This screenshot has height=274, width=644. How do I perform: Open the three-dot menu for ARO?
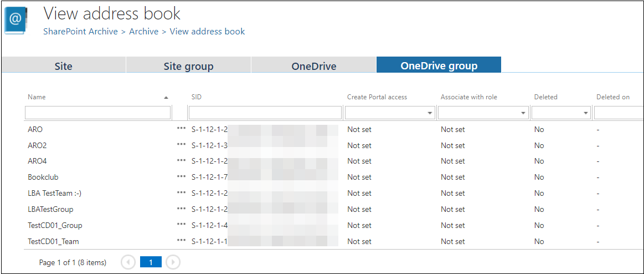coord(181,129)
